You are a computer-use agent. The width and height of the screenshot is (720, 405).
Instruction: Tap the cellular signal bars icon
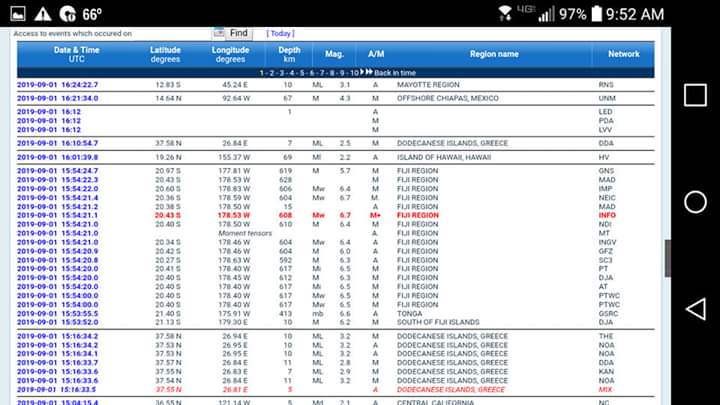[x=546, y=14]
